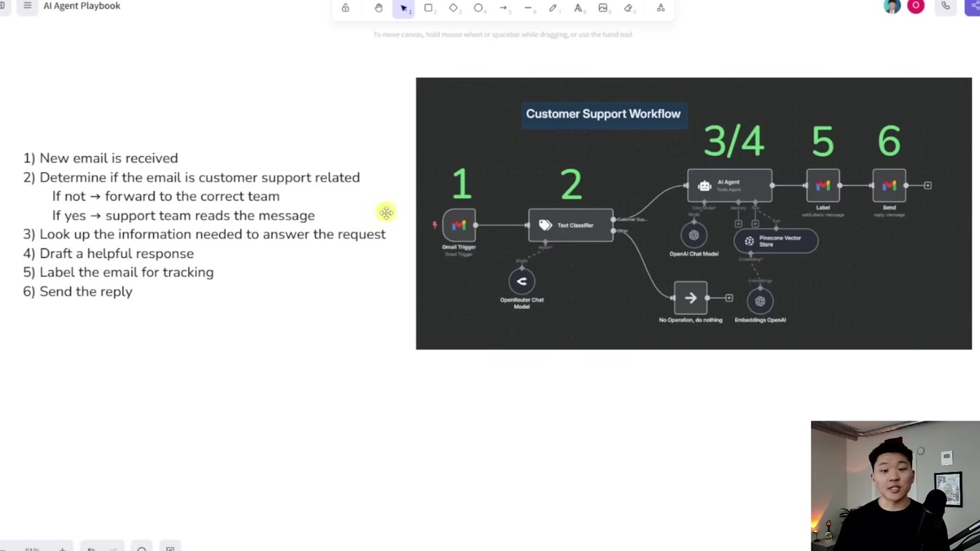The width and height of the screenshot is (980, 551).
Task: Click the OpenRouter Chat Model node
Action: point(521,281)
